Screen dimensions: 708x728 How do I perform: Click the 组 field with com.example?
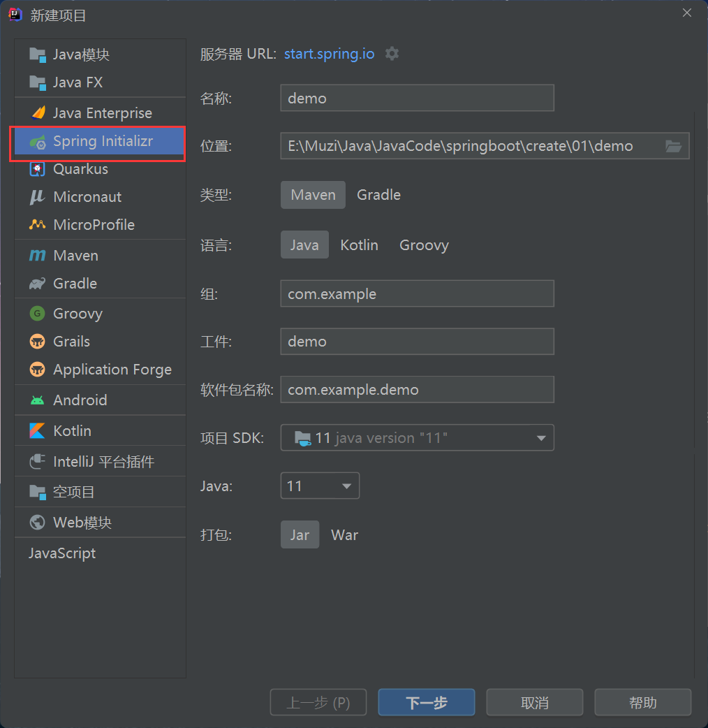point(417,293)
